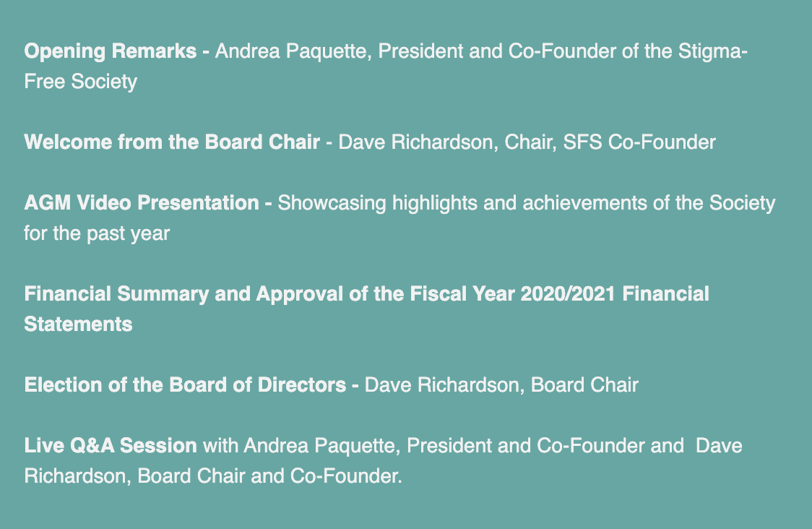Click "President and Co-Founder of the Stigma-" text
Screen dimensions: 812x529
click(x=563, y=51)
